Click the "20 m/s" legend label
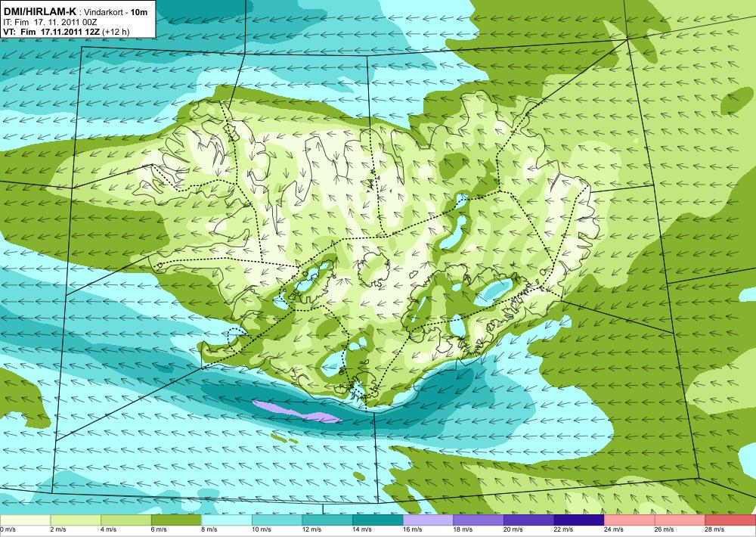Viewport: 756px width, 537px height. click(x=513, y=529)
